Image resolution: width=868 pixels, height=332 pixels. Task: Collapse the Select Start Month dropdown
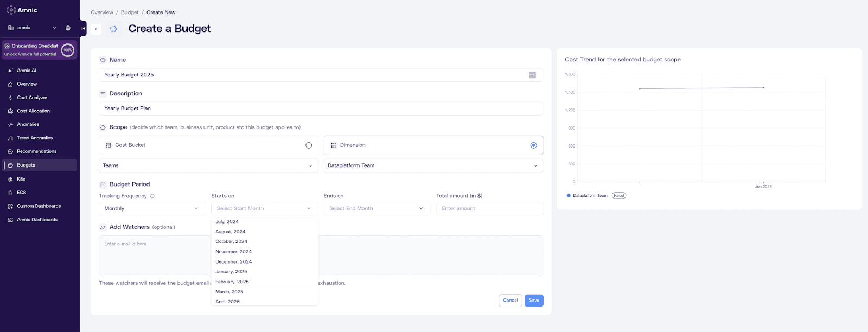pos(264,208)
